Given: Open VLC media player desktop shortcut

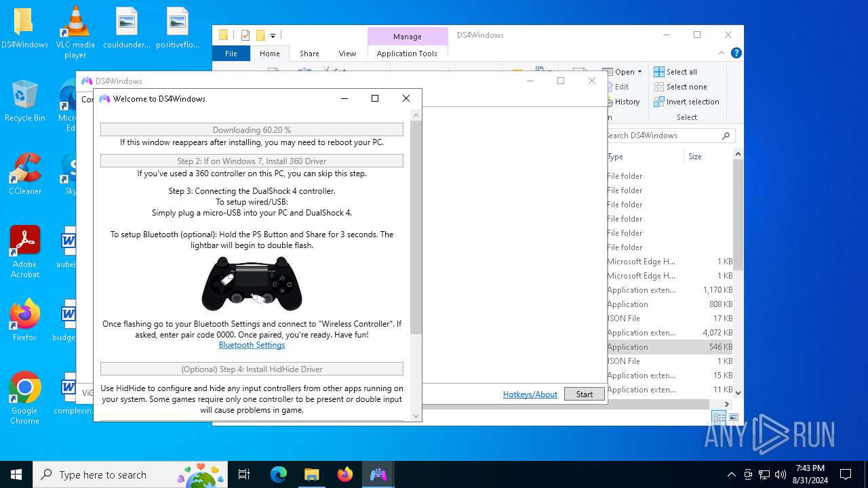Looking at the screenshot, I should point(75,33).
